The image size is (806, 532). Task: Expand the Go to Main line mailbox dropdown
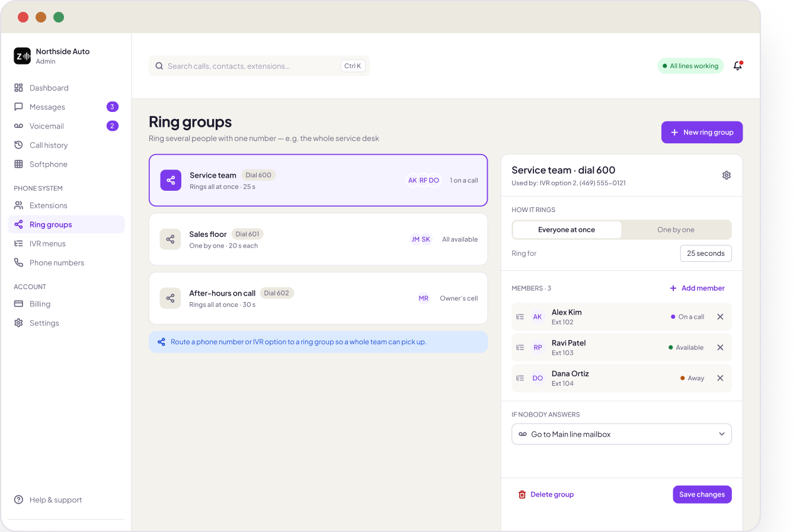pyautogui.click(x=622, y=434)
